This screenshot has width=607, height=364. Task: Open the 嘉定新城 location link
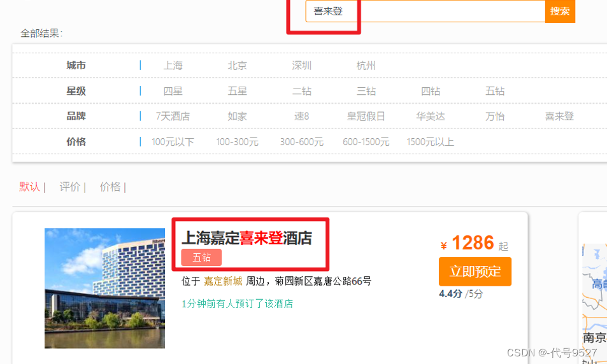point(223,281)
